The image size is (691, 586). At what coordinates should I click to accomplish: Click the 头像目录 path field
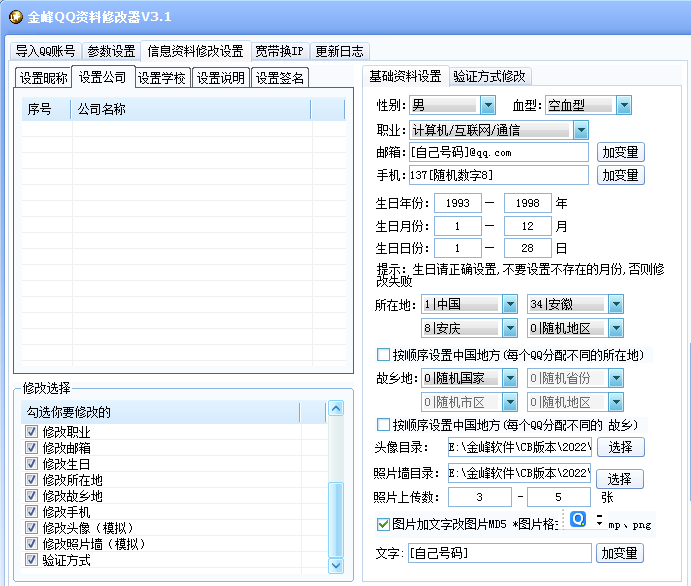tap(520, 447)
